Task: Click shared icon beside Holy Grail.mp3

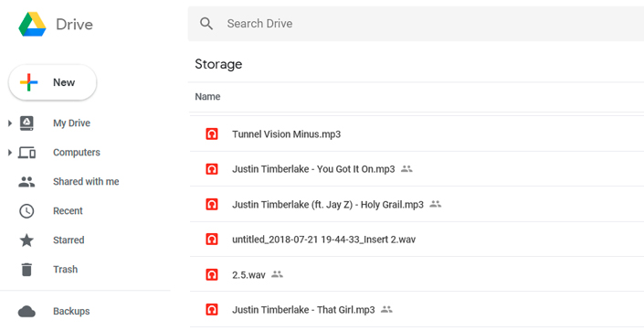Action: (x=436, y=204)
